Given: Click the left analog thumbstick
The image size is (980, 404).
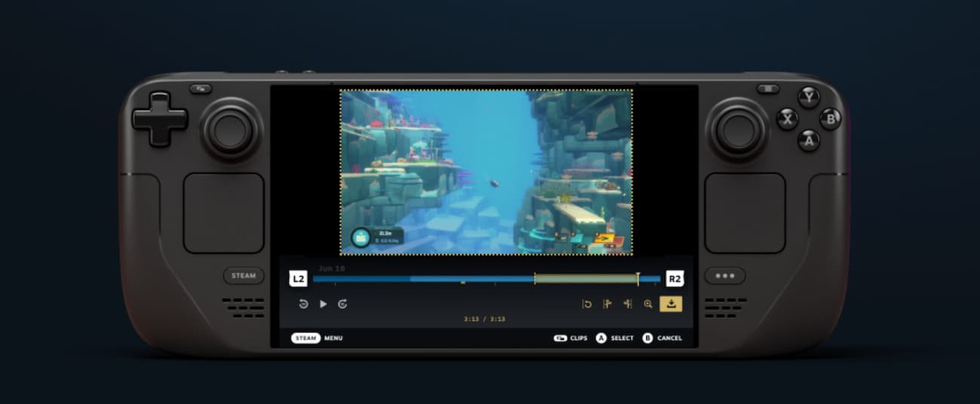Looking at the screenshot, I should [x=231, y=130].
